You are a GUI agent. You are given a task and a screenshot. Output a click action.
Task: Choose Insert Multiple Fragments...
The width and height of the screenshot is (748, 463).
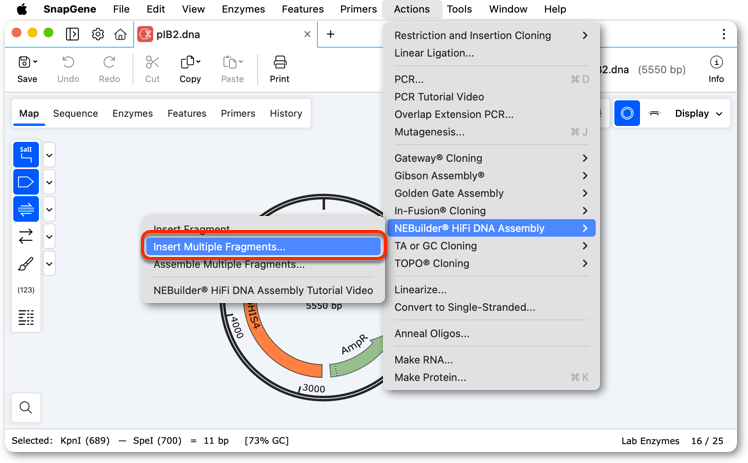[263, 247]
